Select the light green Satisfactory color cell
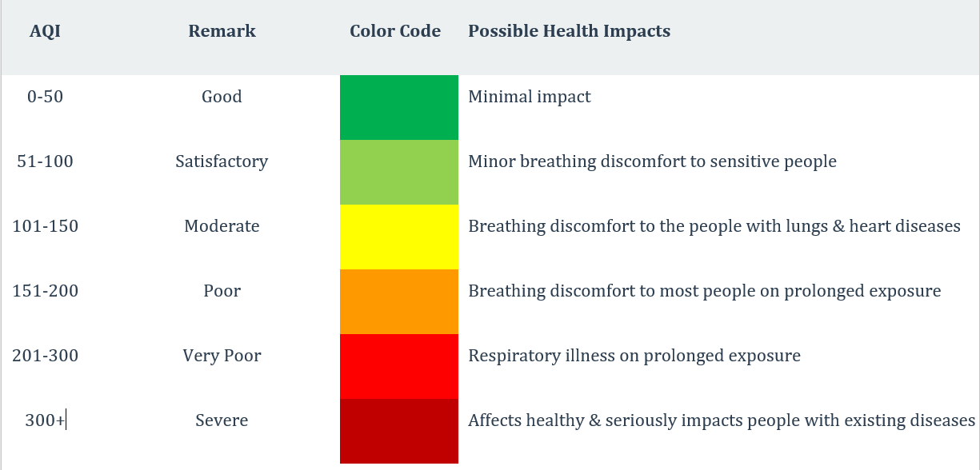 pyautogui.click(x=398, y=173)
